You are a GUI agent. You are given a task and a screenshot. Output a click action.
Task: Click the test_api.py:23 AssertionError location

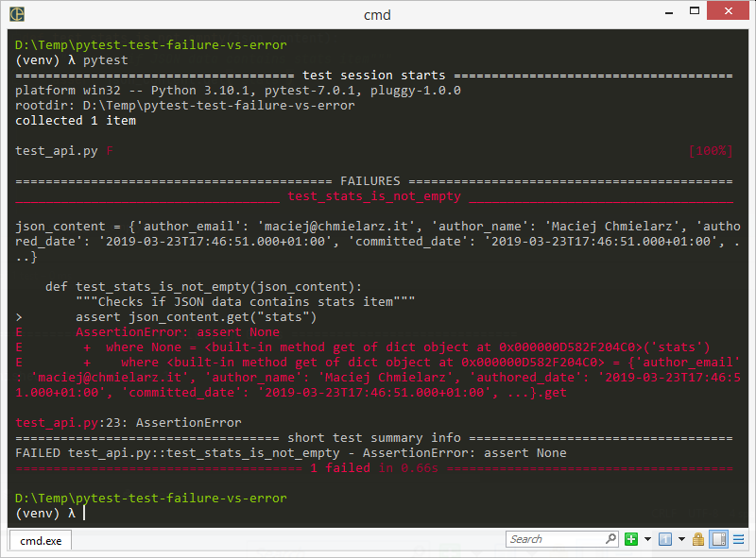click(129, 423)
